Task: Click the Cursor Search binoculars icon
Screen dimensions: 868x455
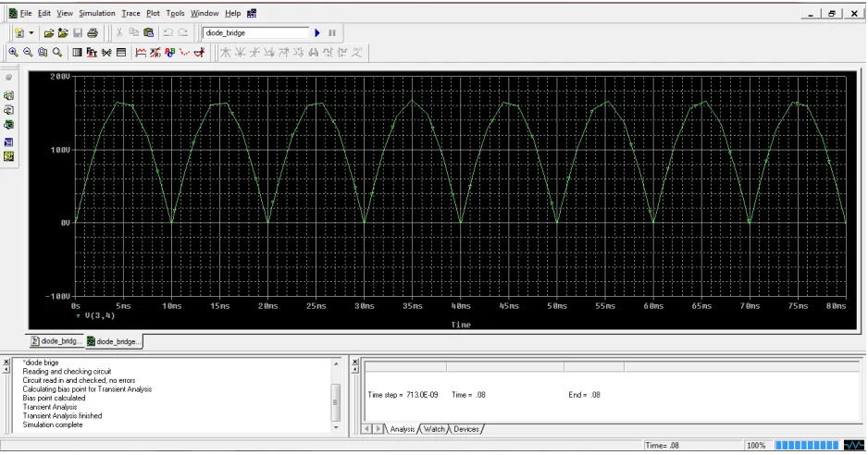Action: 314,52
